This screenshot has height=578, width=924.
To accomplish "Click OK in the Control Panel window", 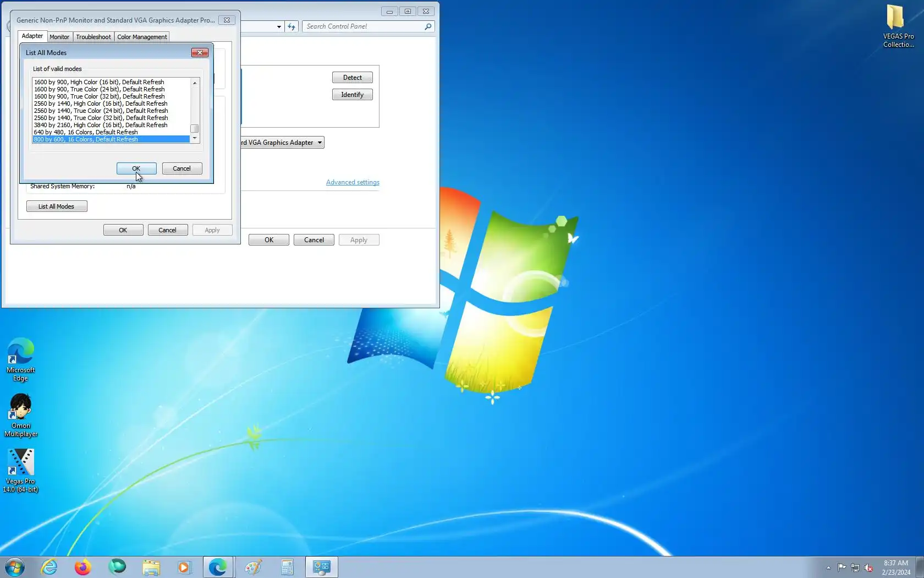I will [269, 240].
